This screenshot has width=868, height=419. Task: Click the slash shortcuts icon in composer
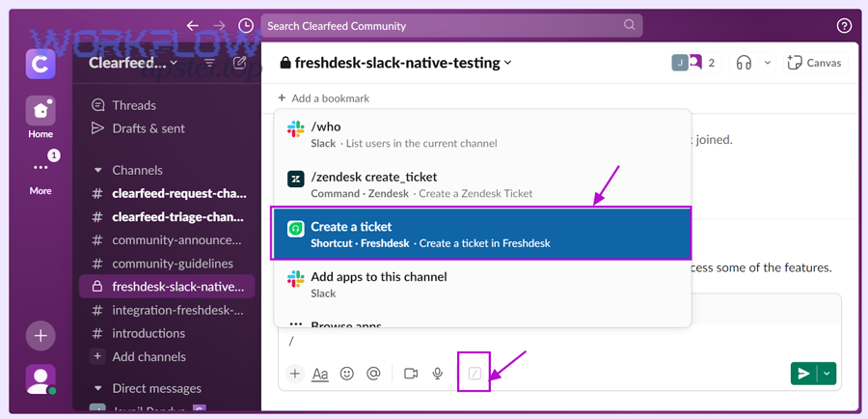[474, 374]
